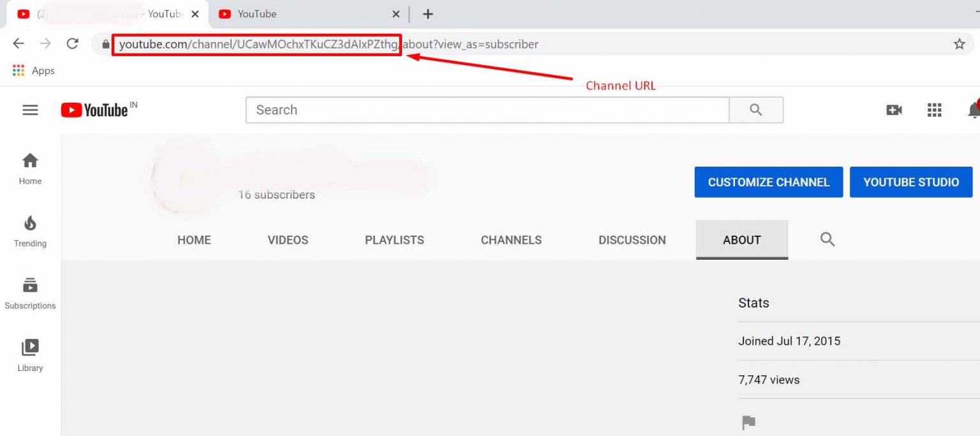The width and height of the screenshot is (980, 436).
Task: Click the padlock site info icon
Action: 106,45
